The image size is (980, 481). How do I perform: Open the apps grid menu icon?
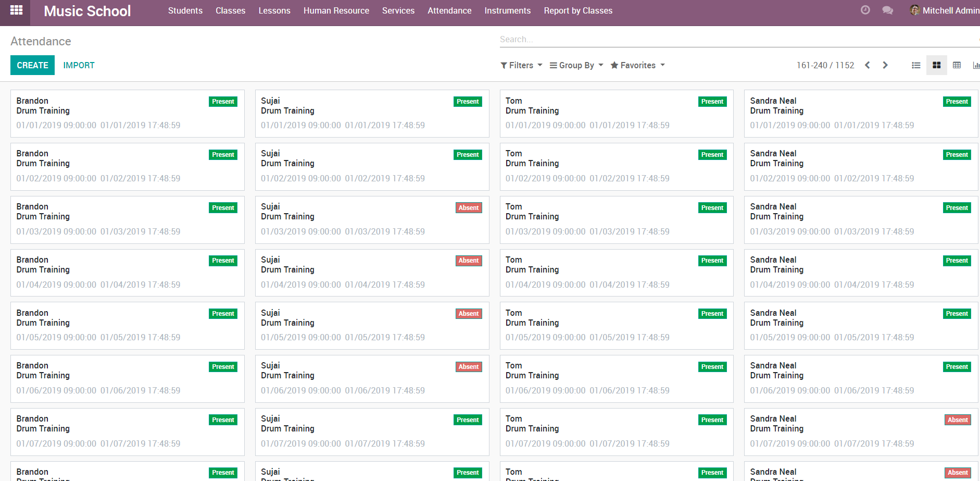point(16,10)
